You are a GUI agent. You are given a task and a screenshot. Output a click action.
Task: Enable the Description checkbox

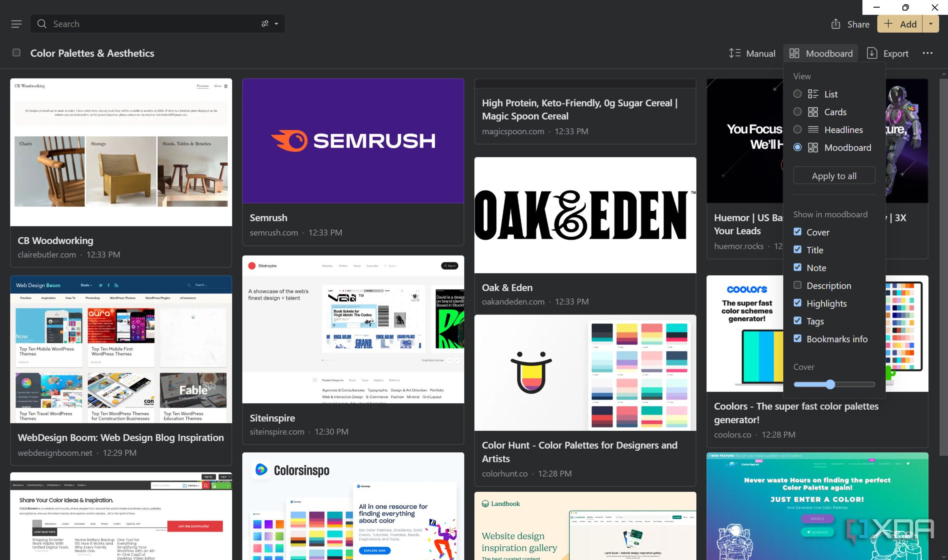click(798, 285)
